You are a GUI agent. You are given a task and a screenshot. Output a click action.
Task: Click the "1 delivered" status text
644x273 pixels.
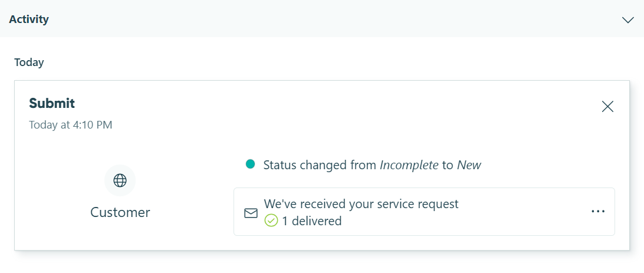point(312,221)
